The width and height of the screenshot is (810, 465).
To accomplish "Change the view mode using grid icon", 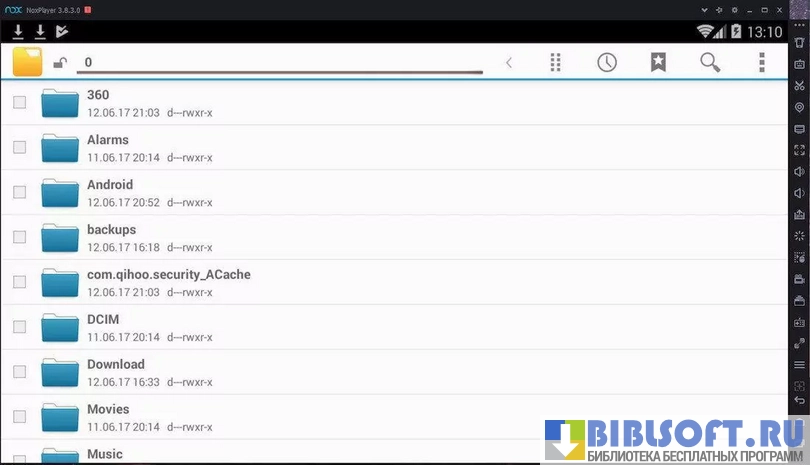I will coord(556,62).
